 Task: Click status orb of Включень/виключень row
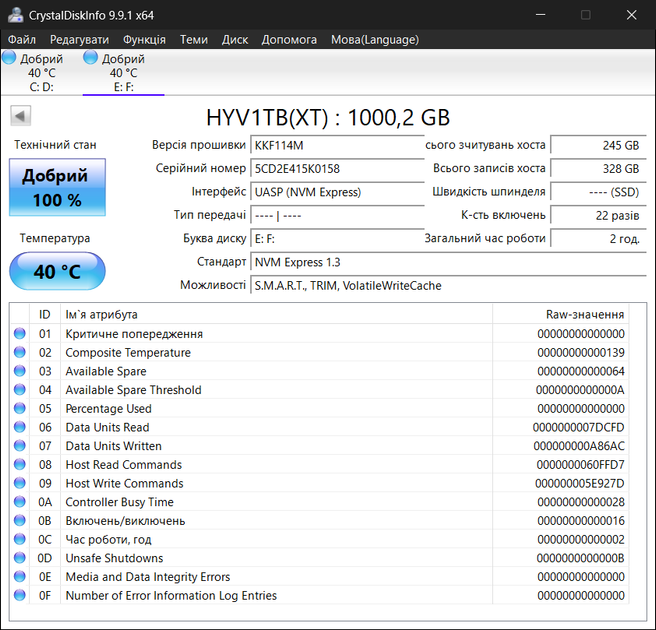tap(20, 520)
